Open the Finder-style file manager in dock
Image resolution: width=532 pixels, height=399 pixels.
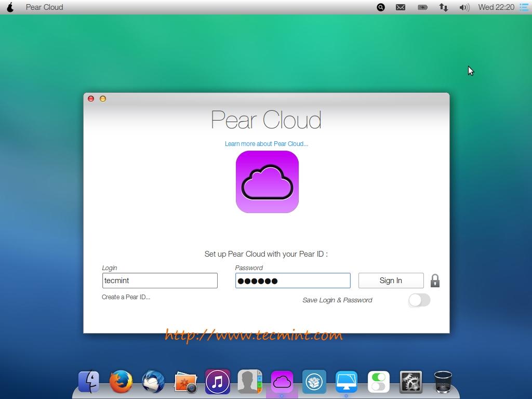click(x=89, y=382)
